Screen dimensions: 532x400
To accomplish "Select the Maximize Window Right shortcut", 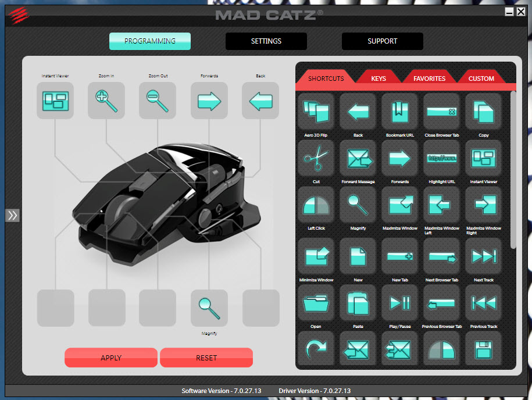I will pyautogui.click(x=484, y=205).
